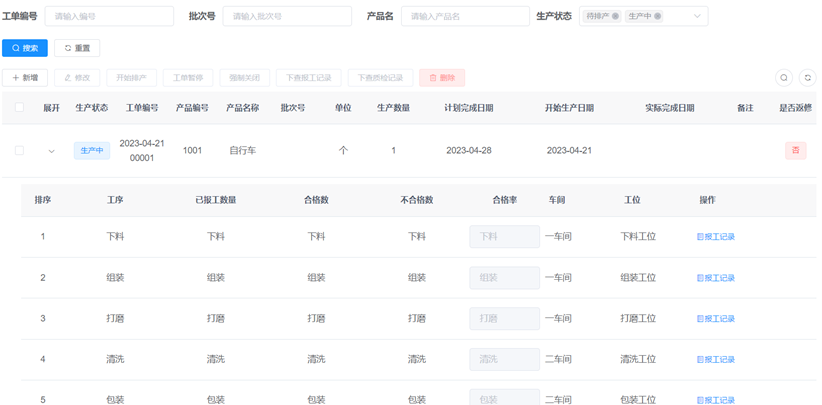Click the 生产中 status tag in table row
The image size is (822, 405).
pos(92,151)
